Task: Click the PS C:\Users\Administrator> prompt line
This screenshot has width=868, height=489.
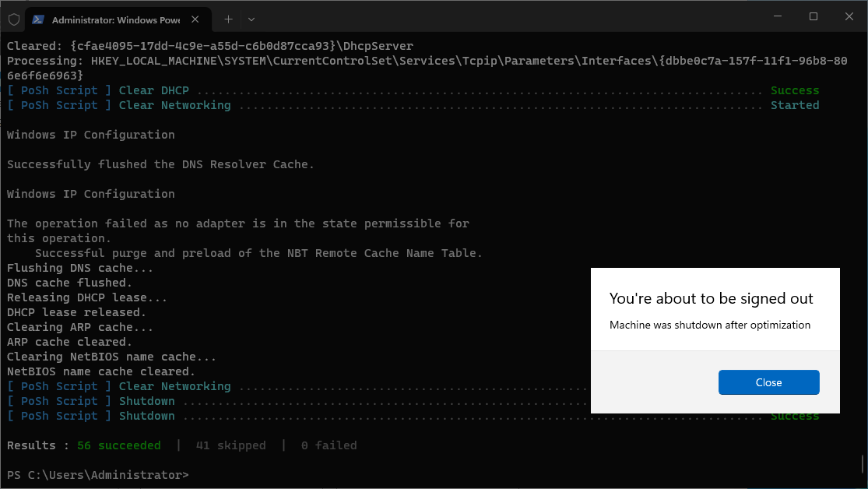Action: (x=98, y=475)
